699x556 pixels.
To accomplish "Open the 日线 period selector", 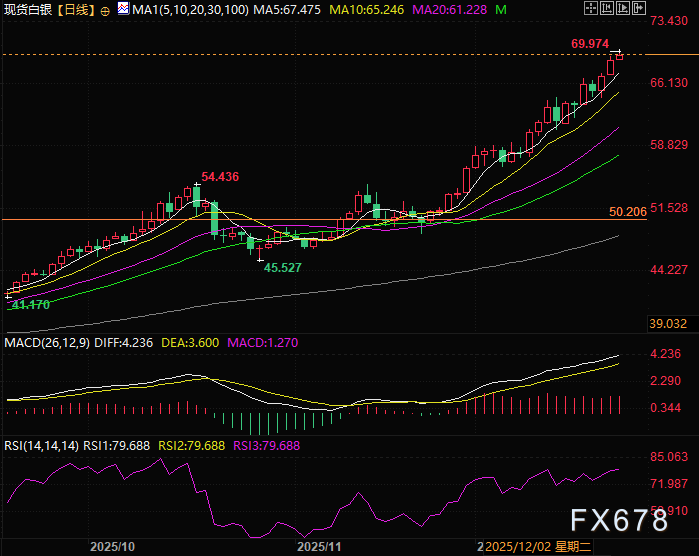I will pos(76,10).
